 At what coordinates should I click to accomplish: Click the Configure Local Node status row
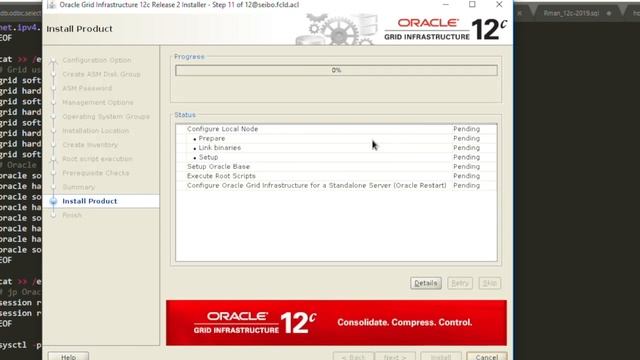pyautogui.click(x=336, y=129)
